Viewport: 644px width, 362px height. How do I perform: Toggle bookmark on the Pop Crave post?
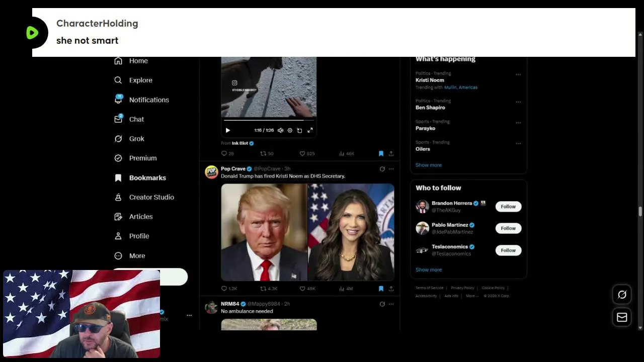(x=381, y=289)
